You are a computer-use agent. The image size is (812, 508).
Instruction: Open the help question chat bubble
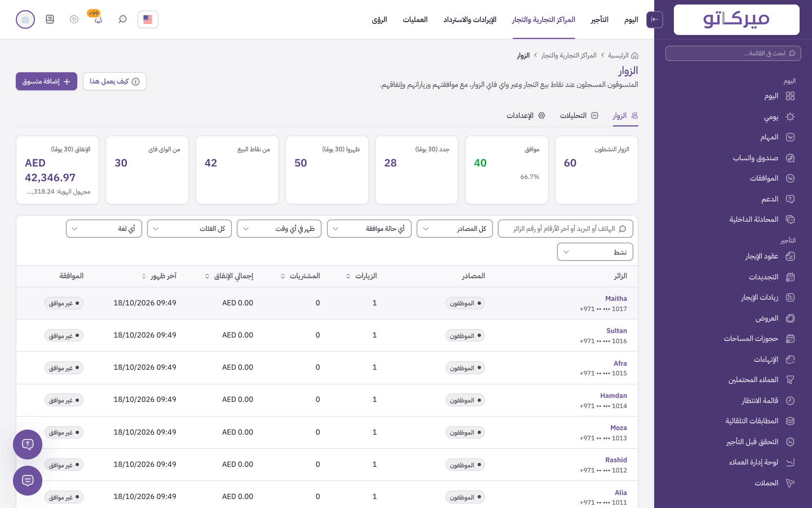pyautogui.click(x=28, y=444)
